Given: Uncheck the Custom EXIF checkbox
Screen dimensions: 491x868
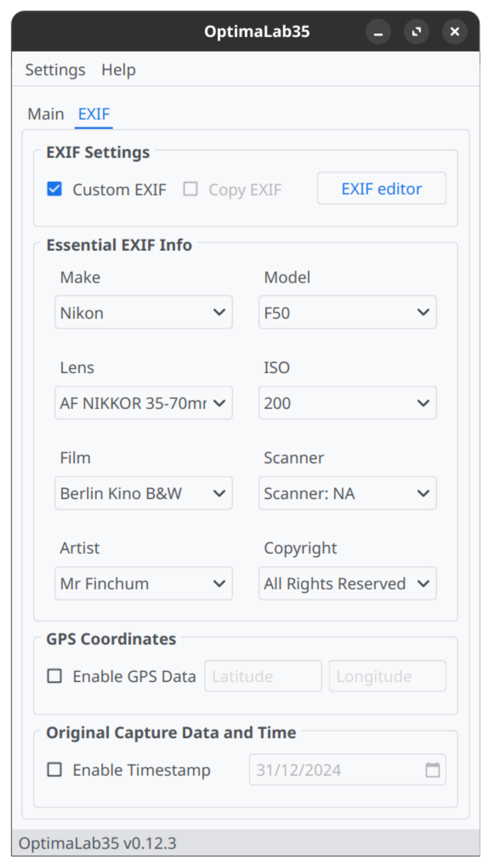Looking at the screenshot, I should click(x=55, y=189).
